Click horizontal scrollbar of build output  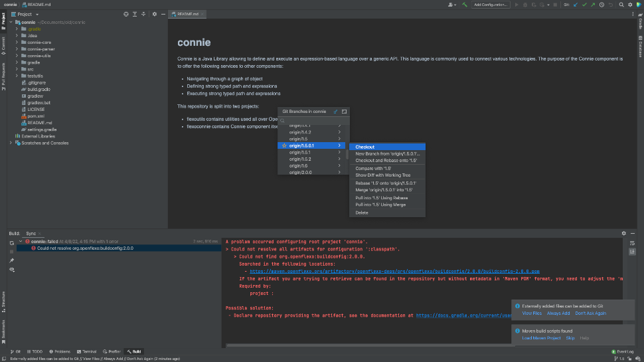tap(370, 345)
